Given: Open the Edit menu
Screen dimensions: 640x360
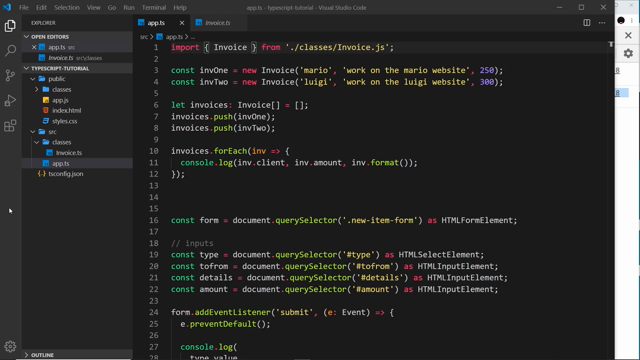Looking at the screenshot, I should (41, 7).
